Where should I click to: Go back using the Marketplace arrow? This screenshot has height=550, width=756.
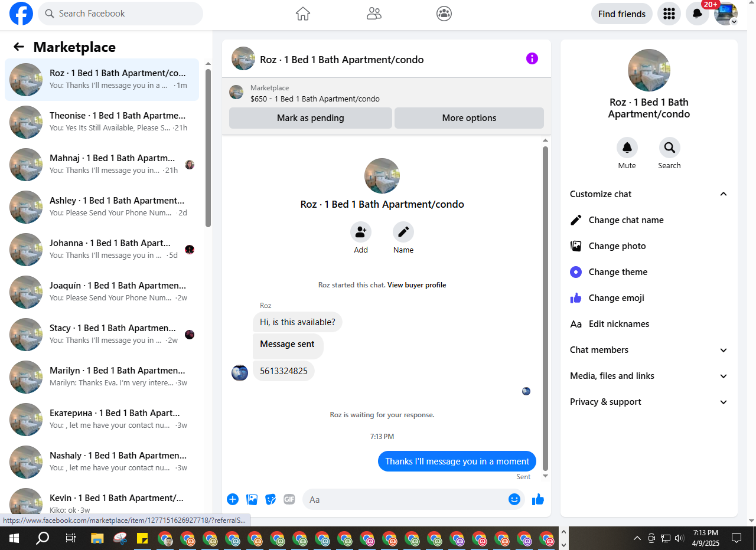(x=19, y=47)
